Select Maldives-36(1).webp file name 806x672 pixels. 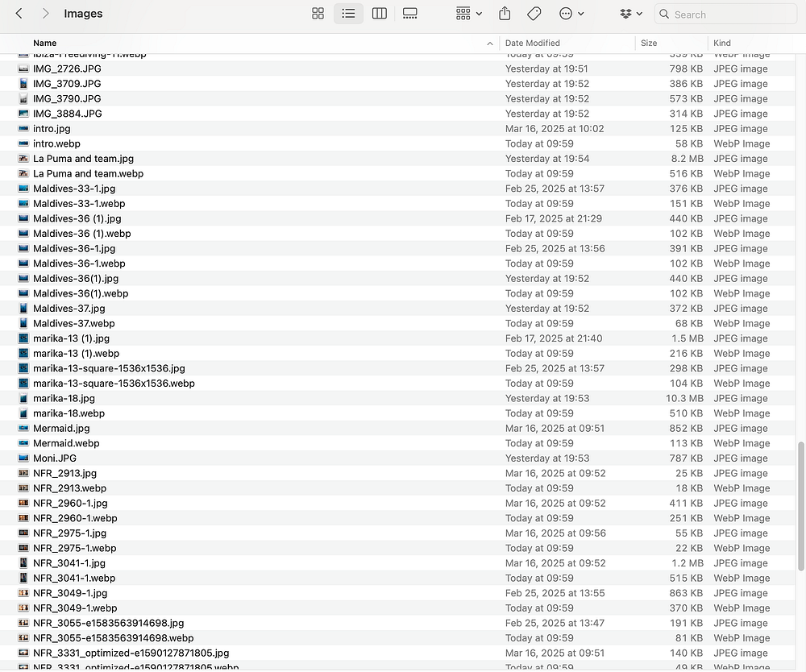click(x=81, y=293)
